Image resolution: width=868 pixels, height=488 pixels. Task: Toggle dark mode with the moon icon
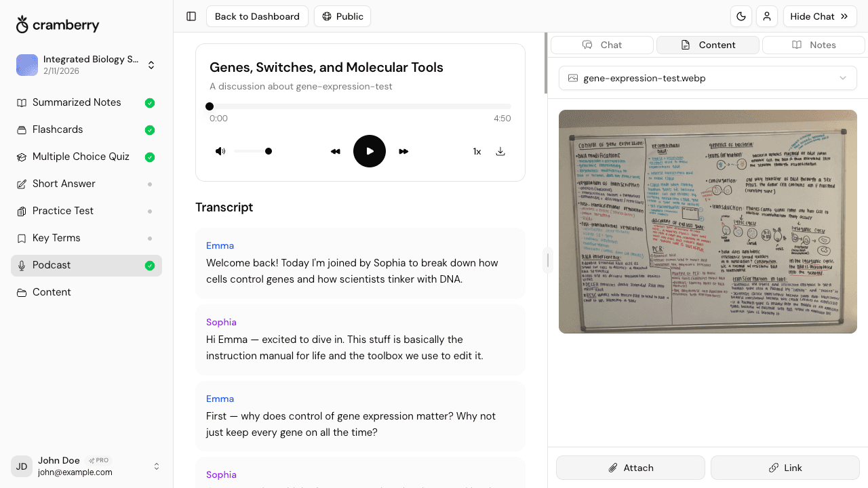click(741, 16)
